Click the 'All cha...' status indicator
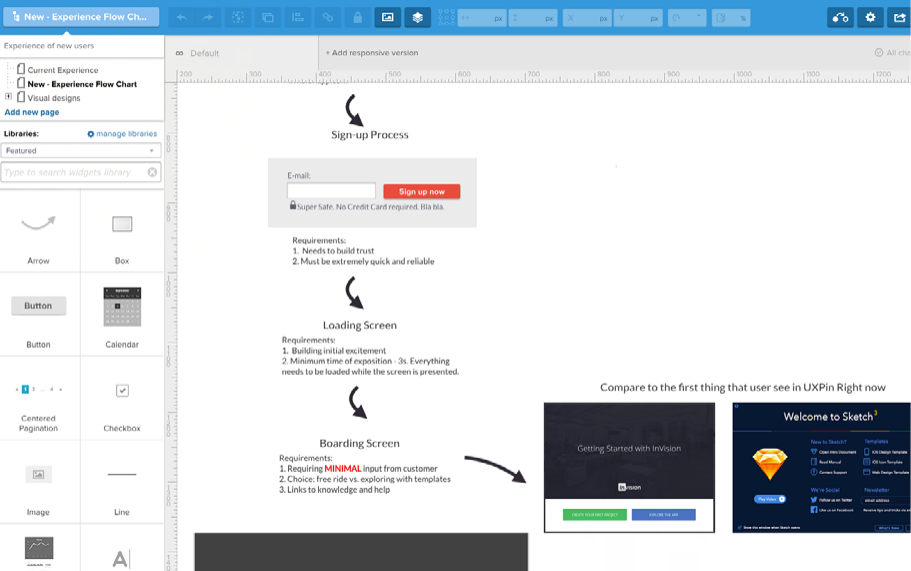Image resolution: width=911 pixels, height=571 pixels. [x=892, y=52]
